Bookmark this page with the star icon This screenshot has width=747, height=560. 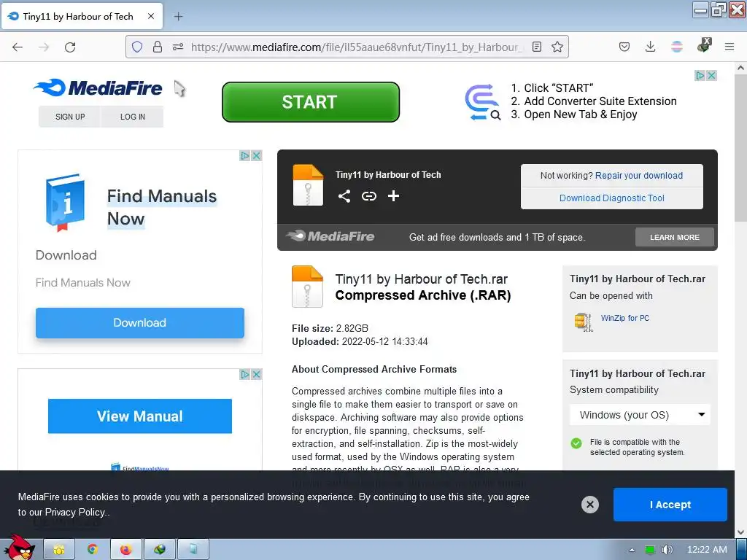[x=557, y=47]
